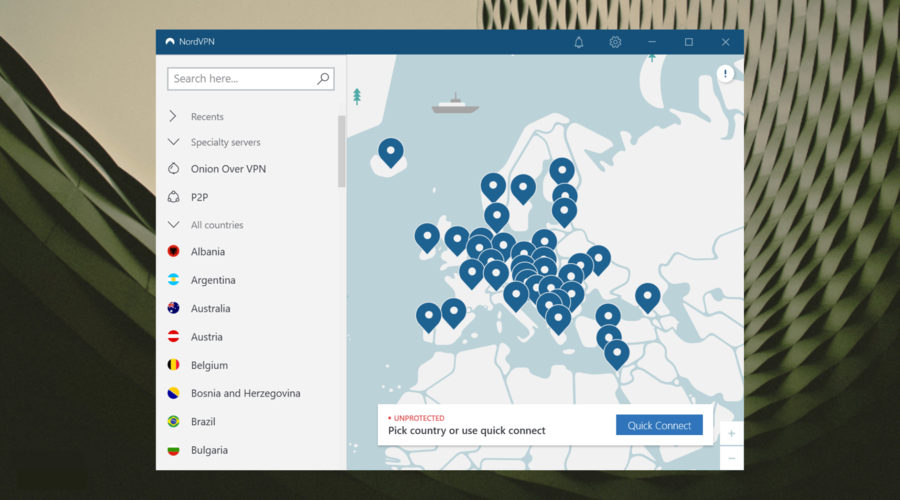Click the P2P server icon
The height and width of the screenshot is (500, 900).
pyautogui.click(x=173, y=197)
